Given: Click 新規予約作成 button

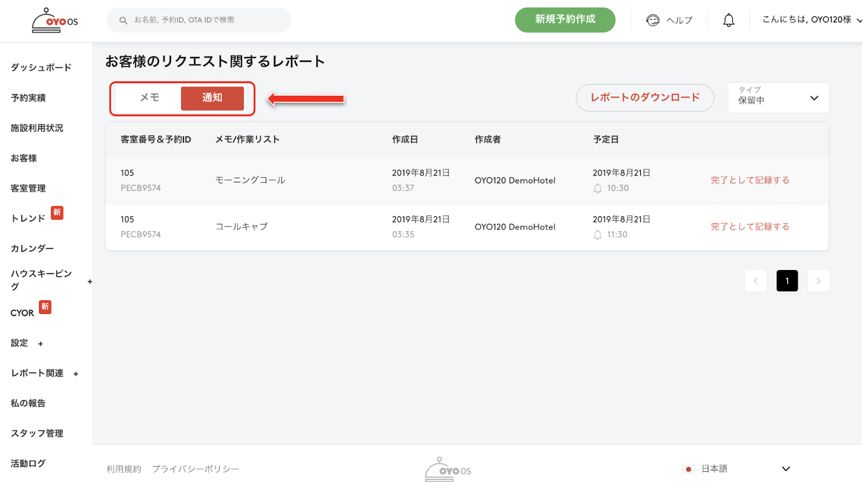Looking at the screenshot, I should coord(565,20).
